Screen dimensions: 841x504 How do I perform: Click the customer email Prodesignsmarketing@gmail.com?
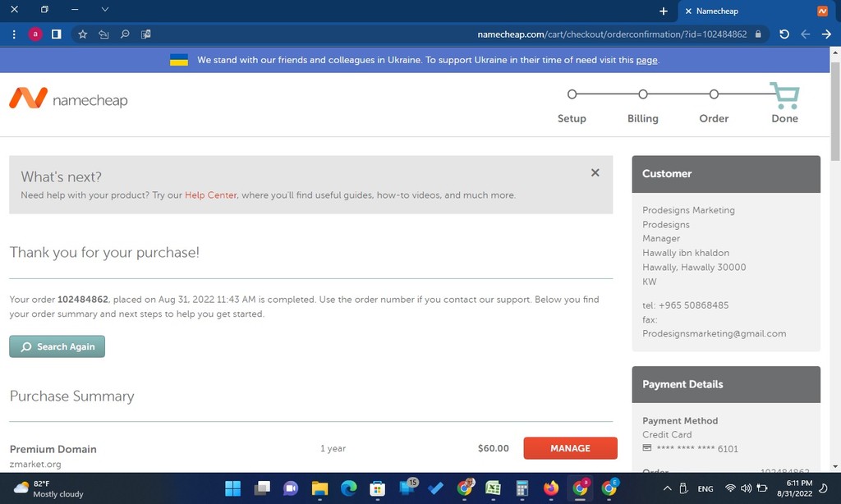point(714,333)
